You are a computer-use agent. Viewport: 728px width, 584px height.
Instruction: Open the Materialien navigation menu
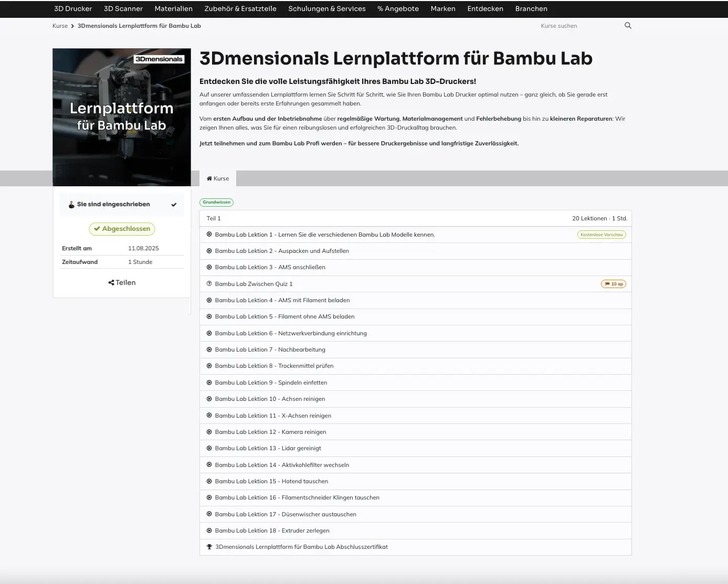tap(173, 9)
